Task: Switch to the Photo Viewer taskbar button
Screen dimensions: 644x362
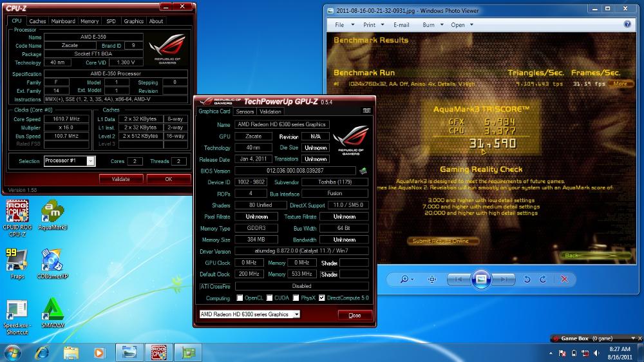Action: [129, 352]
